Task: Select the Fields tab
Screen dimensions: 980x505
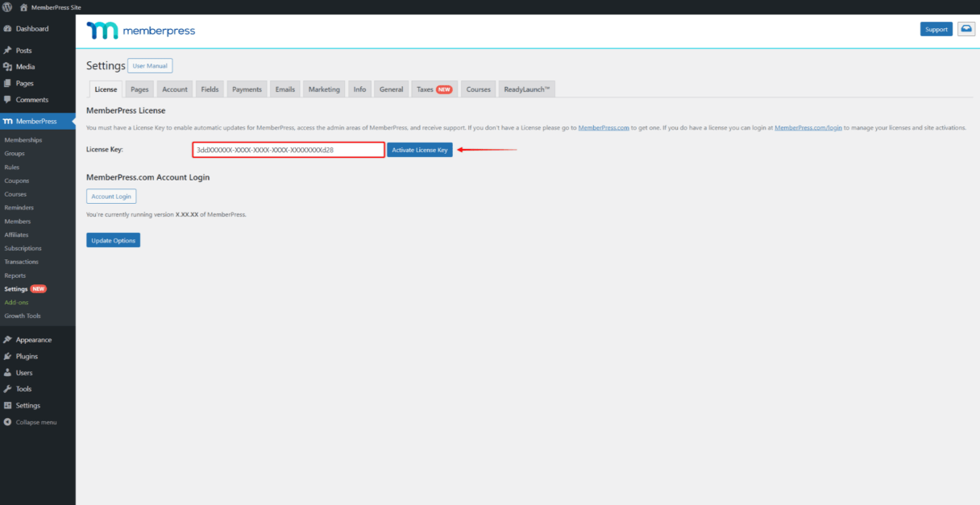Action: pos(210,89)
